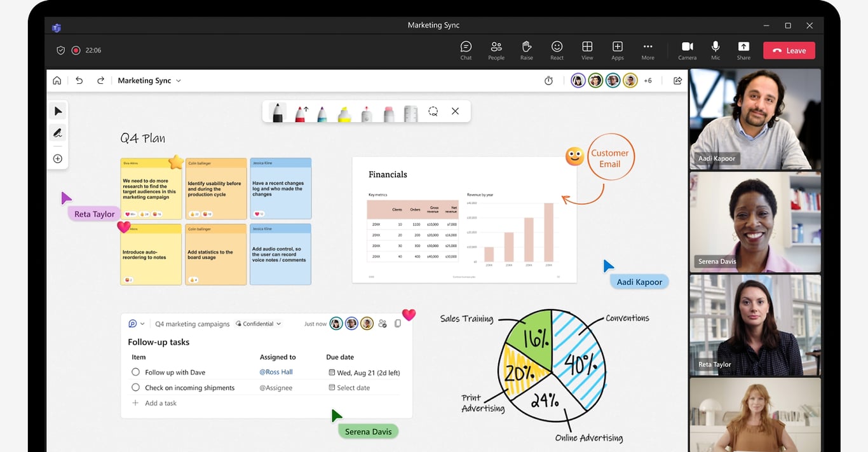Close the pen toolbar
The image size is (868, 452).
(455, 111)
